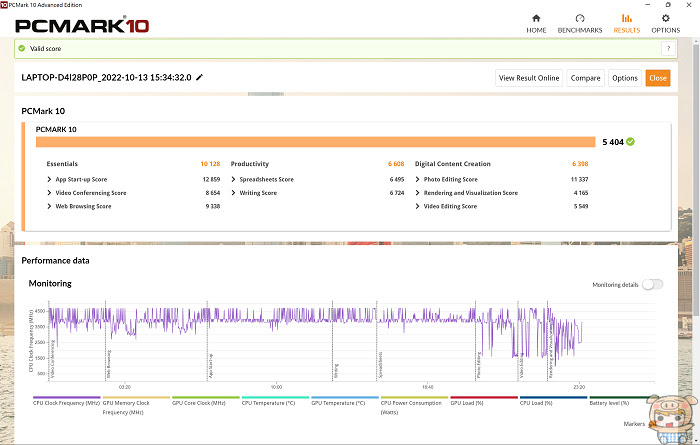The height and width of the screenshot is (445, 700).
Task: Click the overall score 5 404
Action: [613, 142]
